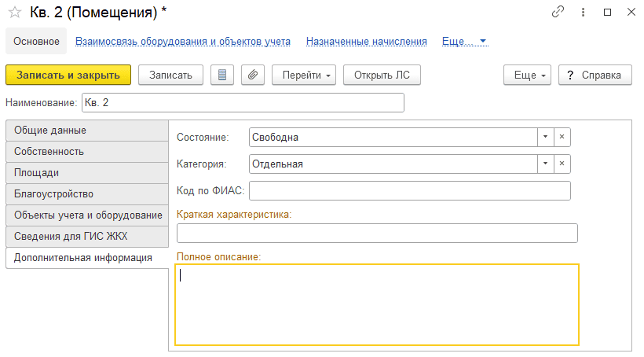Expand the Еще dropdown in the toolbar
644x357 pixels.
pos(527,75)
